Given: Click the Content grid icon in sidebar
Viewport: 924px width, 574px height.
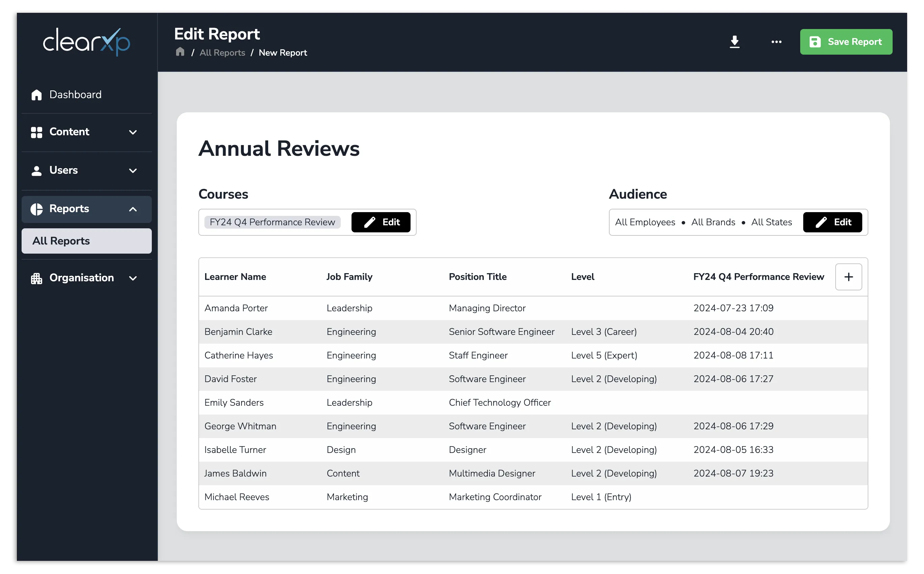Looking at the screenshot, I should point(36,133).
